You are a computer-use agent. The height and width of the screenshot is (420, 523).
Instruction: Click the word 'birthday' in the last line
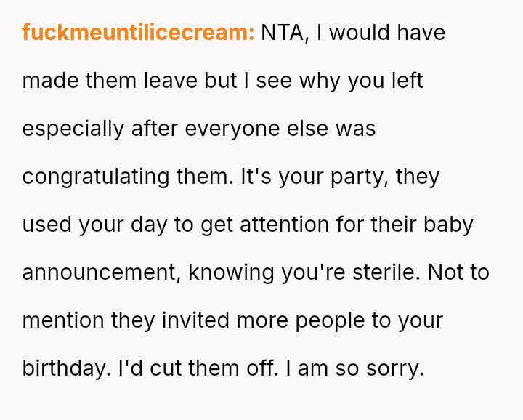65,368
